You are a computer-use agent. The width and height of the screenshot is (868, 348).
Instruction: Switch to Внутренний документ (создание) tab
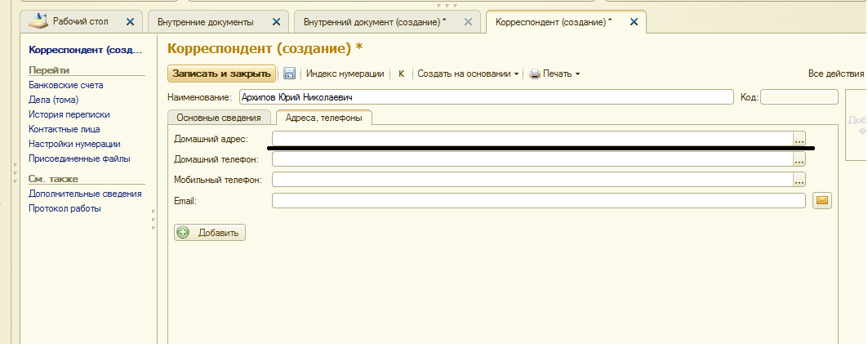[374, 21]
